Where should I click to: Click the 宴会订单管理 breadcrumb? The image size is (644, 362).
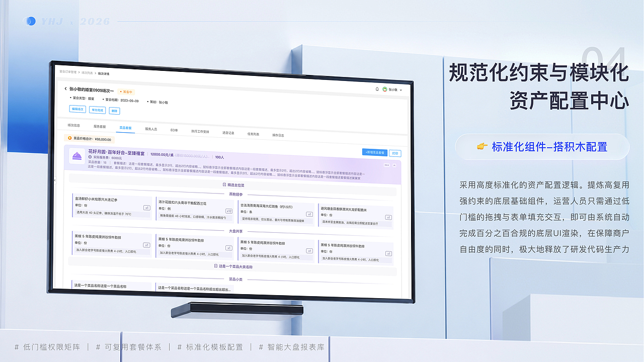click(68, 72)
